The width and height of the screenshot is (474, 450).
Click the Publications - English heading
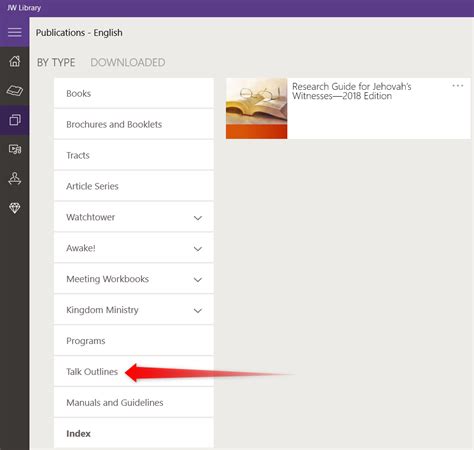[79, 33]
